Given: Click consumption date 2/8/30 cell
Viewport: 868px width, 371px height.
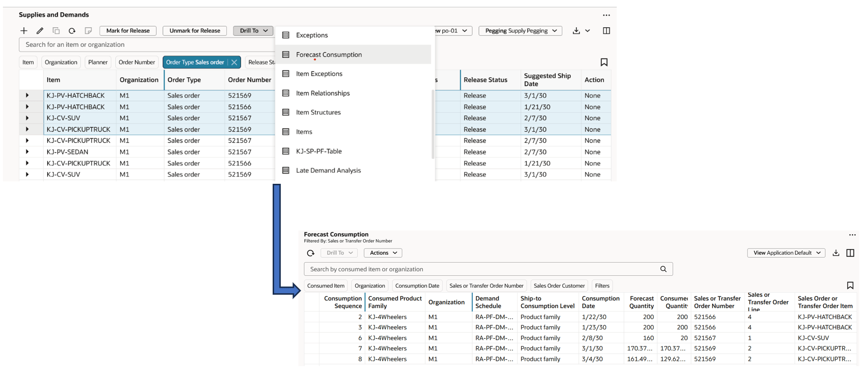Looking at the screenshot, I should [601, 338].
